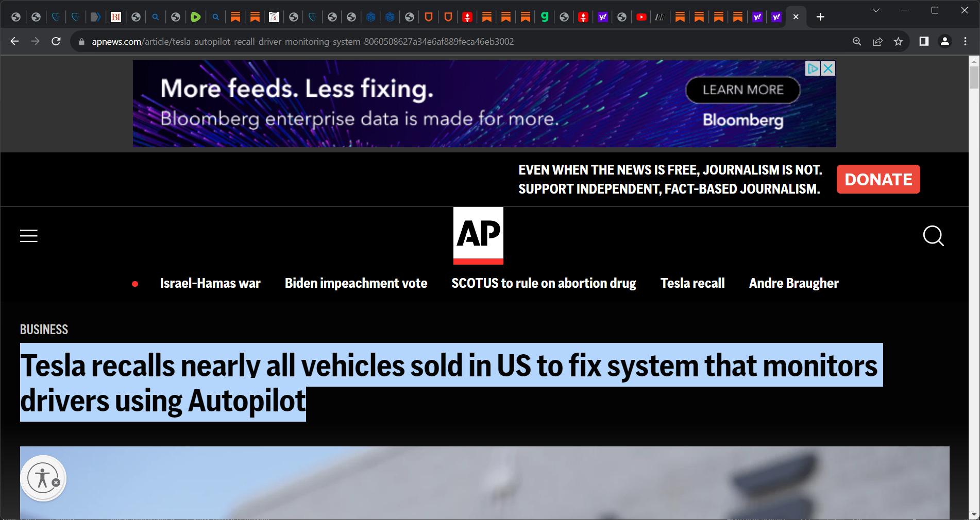Switch to the green 'g' tab

point(545,17)
